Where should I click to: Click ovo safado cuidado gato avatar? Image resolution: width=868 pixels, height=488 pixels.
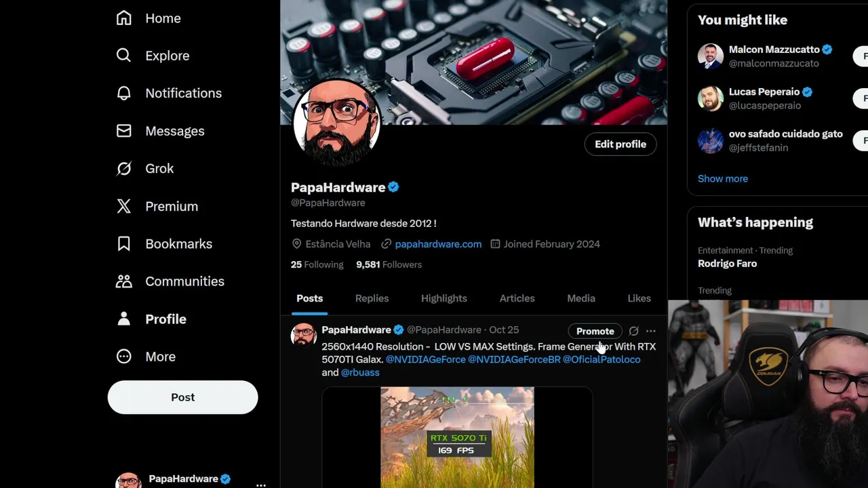tap(711, 140)
